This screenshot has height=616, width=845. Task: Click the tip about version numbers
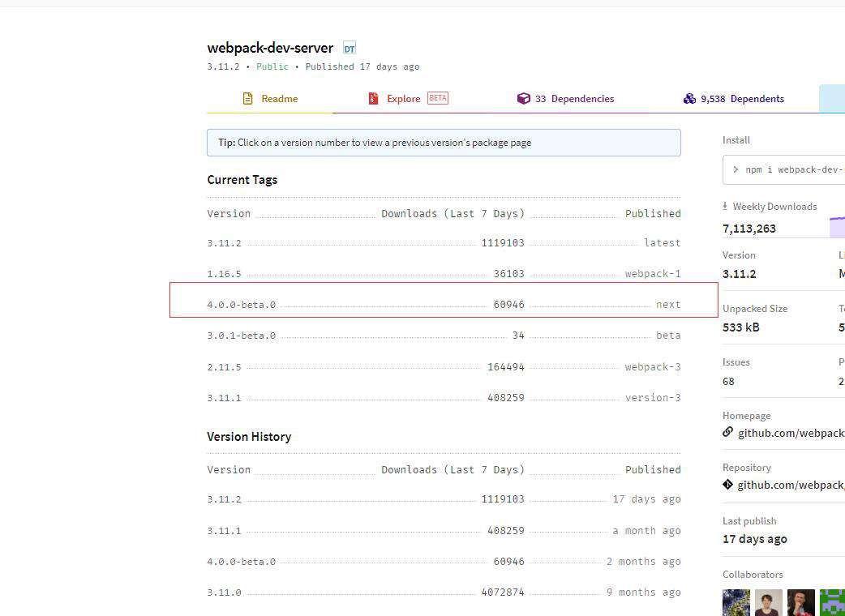(444, 143)
